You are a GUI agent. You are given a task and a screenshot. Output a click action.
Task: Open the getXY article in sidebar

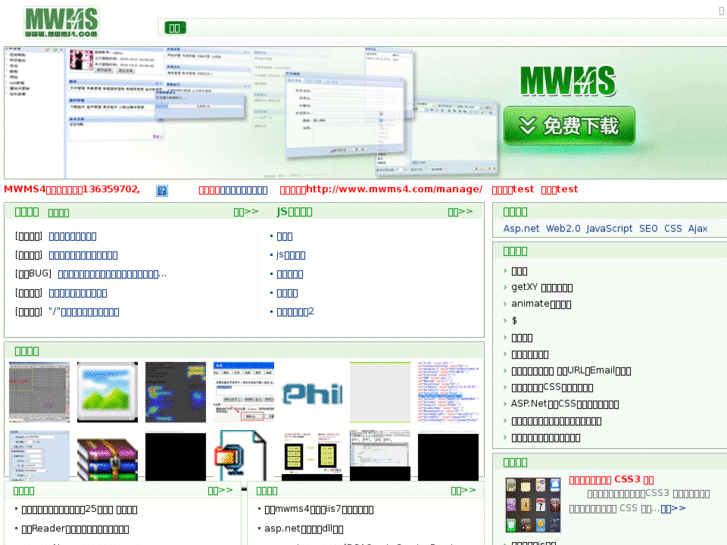point(542,288)
